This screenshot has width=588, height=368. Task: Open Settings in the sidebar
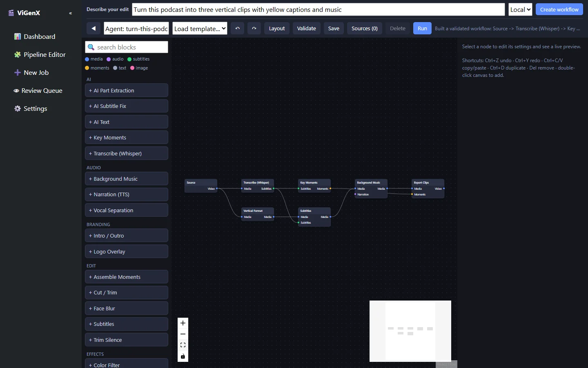click(x=31, y=108)
